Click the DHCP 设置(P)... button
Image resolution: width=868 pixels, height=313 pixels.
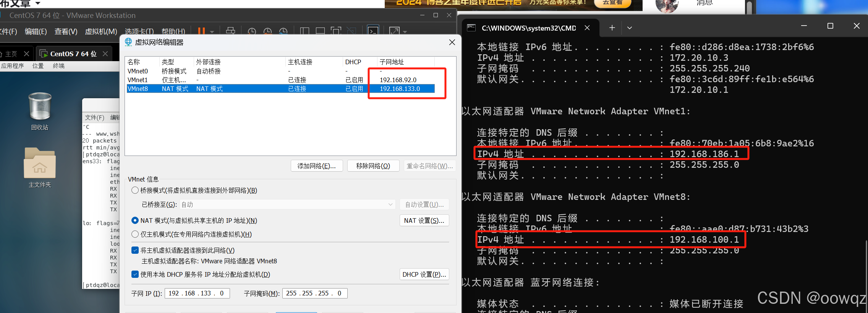(x=424, y=274)
